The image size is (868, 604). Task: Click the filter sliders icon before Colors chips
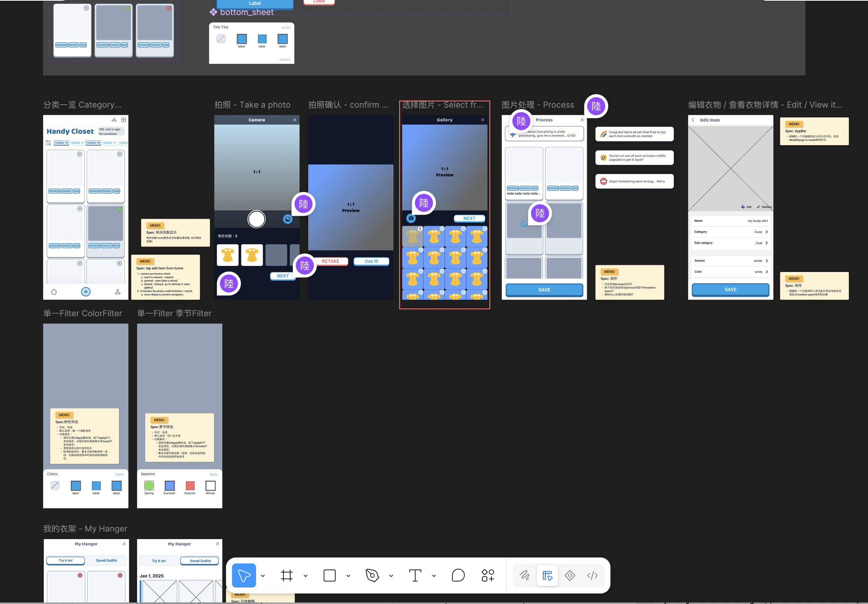[48, 143]
